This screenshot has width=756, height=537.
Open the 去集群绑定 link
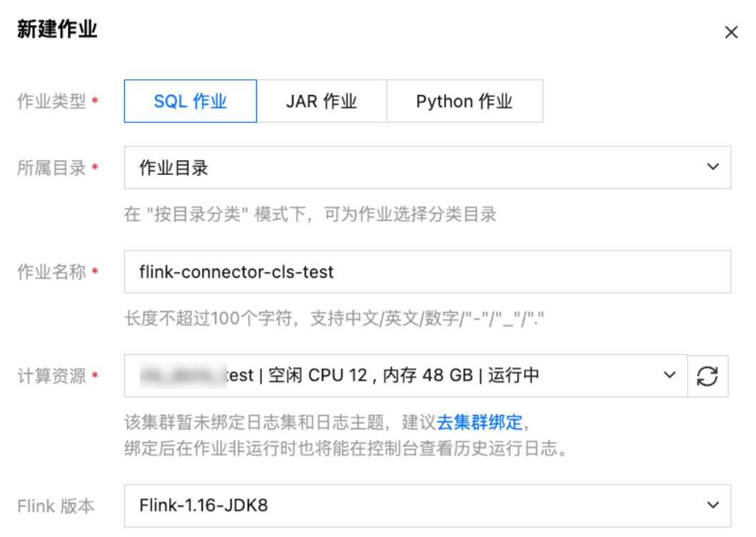click(x=480, y=422)
